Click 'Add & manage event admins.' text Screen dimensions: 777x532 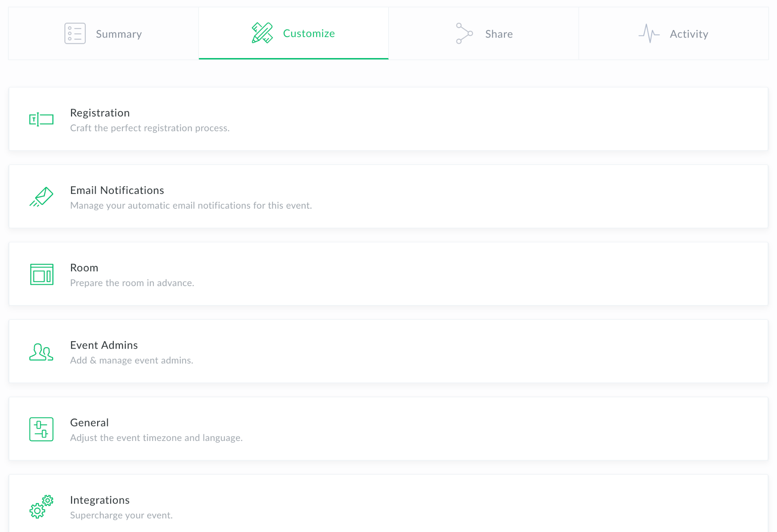(132, 360)
